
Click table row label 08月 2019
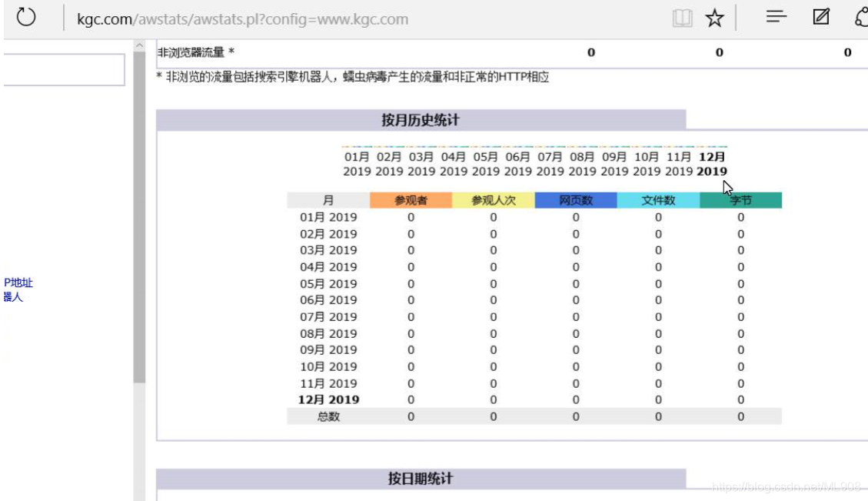[328, 334]
